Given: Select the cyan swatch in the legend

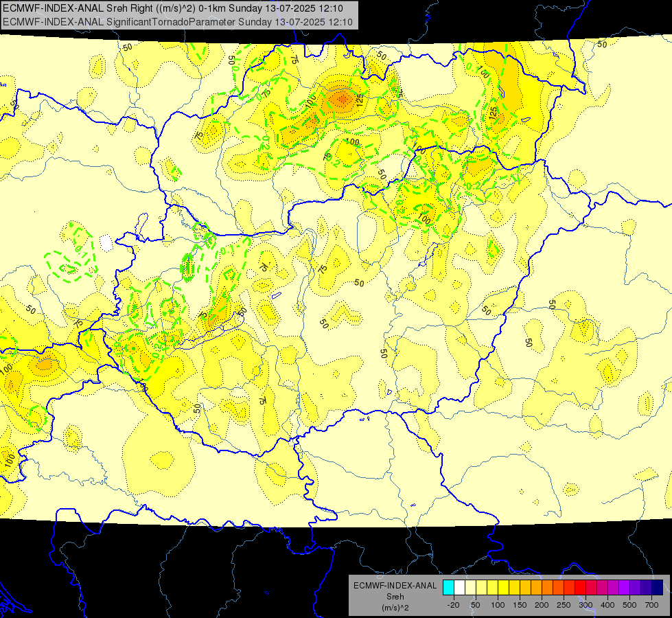Looking at the screenshot, I should point(448,588).
